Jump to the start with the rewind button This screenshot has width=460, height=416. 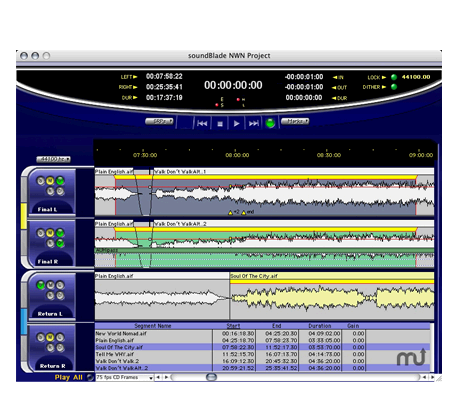click(x=202, y=123)
